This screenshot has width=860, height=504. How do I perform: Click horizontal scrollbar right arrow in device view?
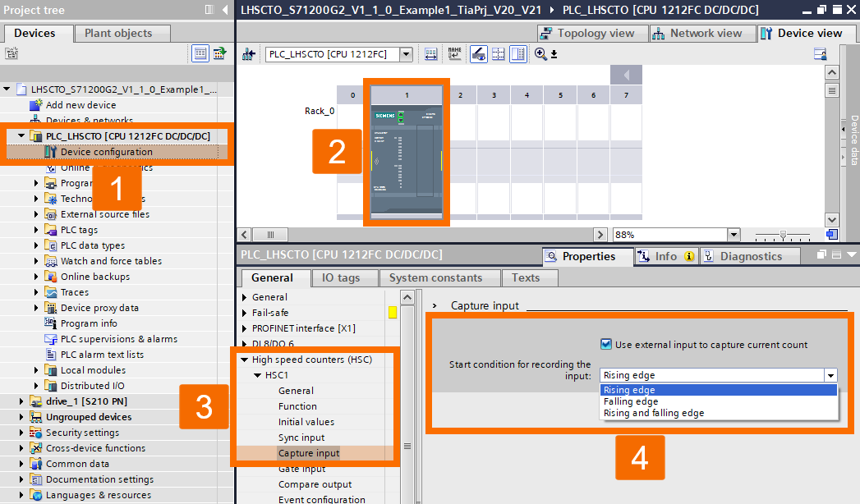(x=600, y=235)
